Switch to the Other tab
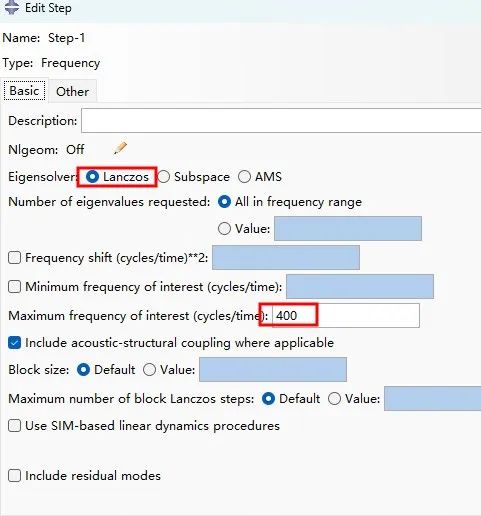The height and width of the screenshot is (516, 481). tap(72, 91)
